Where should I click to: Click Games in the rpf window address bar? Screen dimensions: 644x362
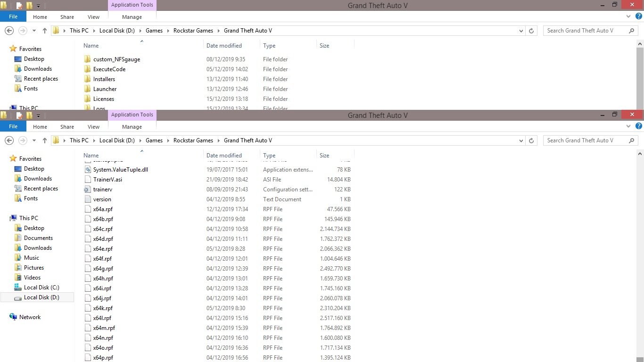[154, 140]
